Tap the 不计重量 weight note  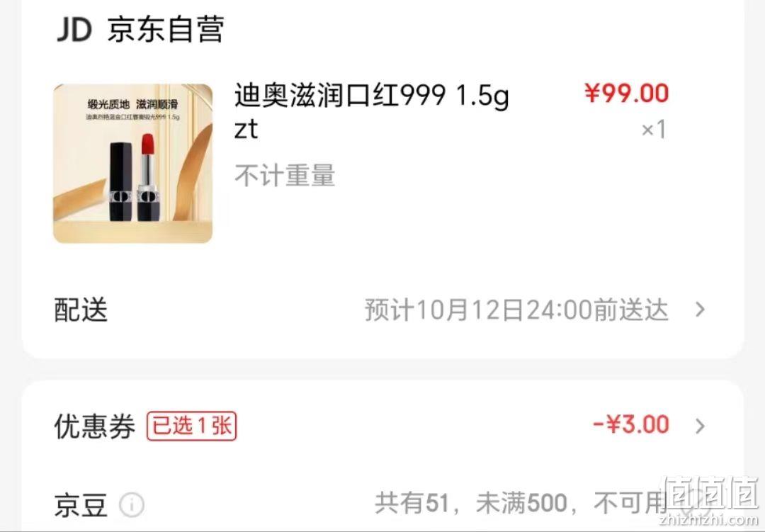pos(285,175)
